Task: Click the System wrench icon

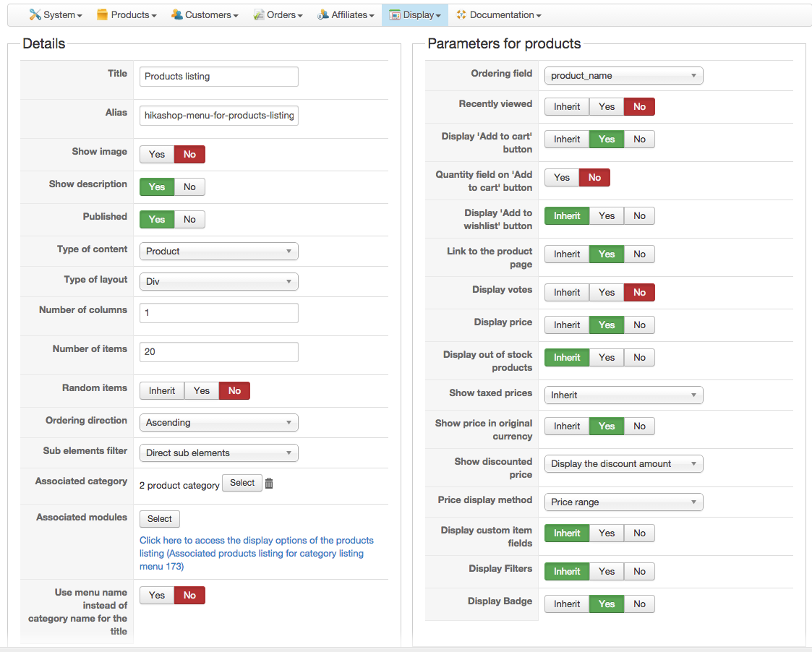Action: pos(35,14)
